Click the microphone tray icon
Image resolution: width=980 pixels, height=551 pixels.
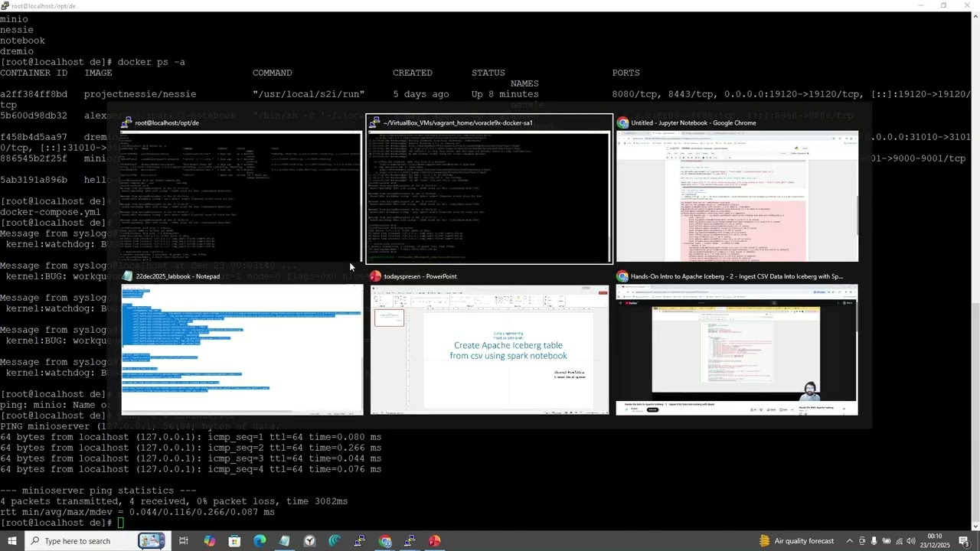[874, 541]
